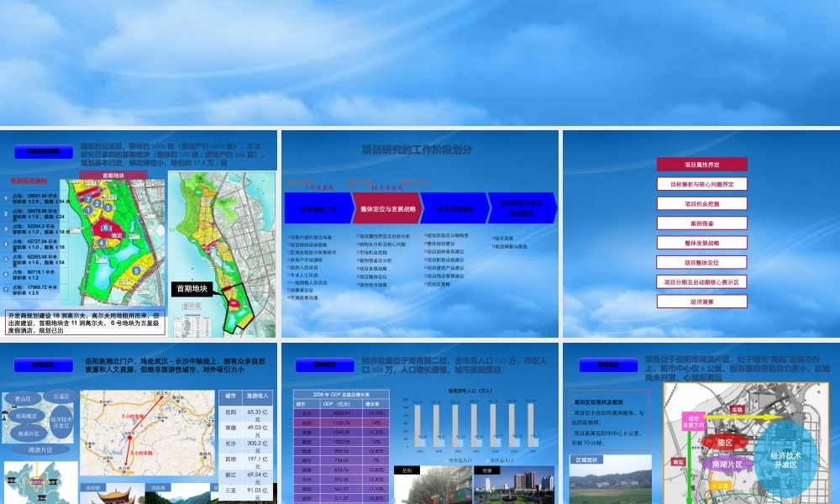840x504 pixels.
Task: Select the 湖滨片区 ellipse
Action: tap(40, 449)
